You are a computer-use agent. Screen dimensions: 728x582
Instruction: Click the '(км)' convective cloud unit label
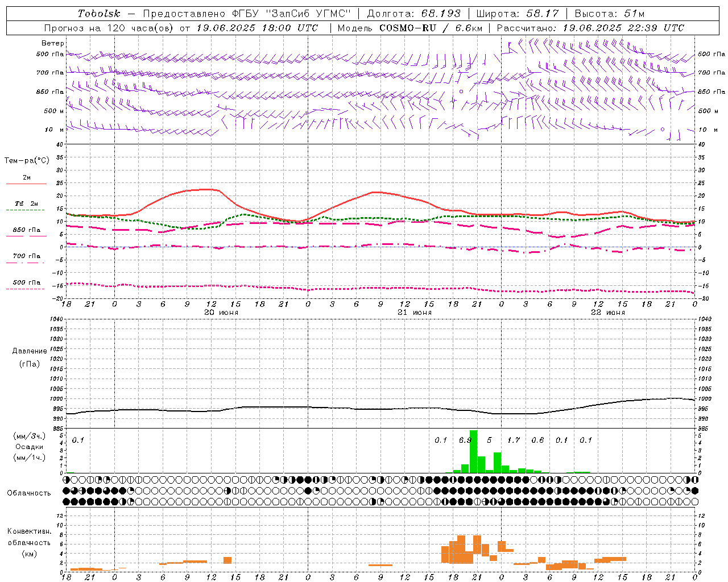click(x=29, y=554)
